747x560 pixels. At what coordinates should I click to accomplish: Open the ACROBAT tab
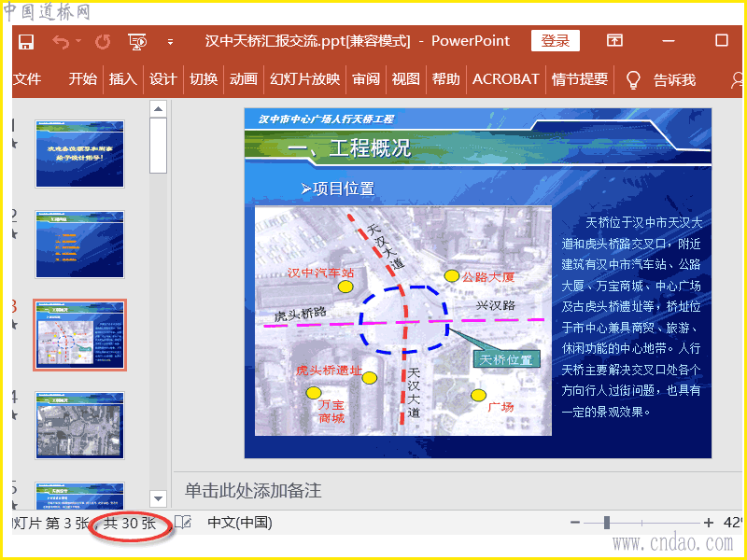(505, 79)
